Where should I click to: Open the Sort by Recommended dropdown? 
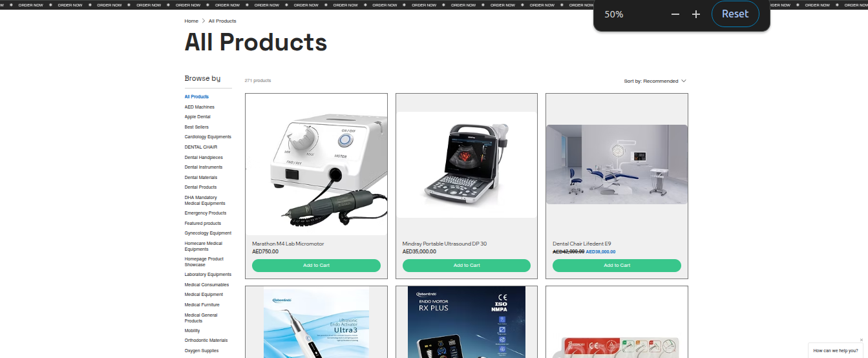[x=655, y=81]
